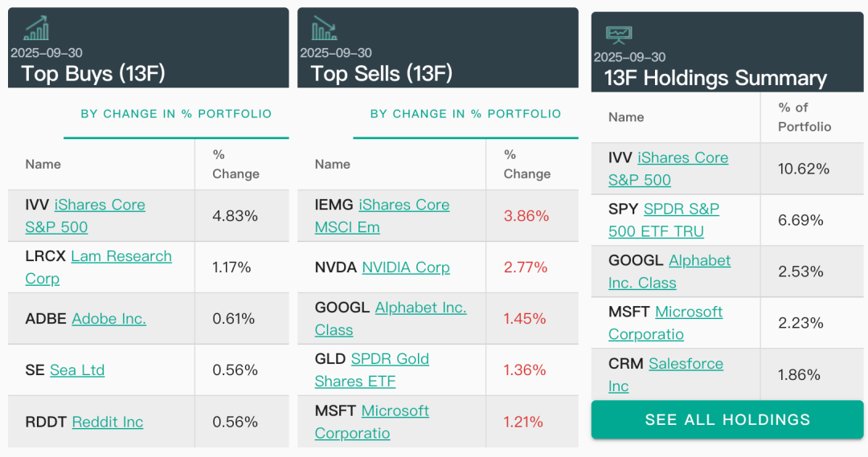Click the Top Buys '% Change' column header
This screenshot has width=868, height=457.
point(235,164)
